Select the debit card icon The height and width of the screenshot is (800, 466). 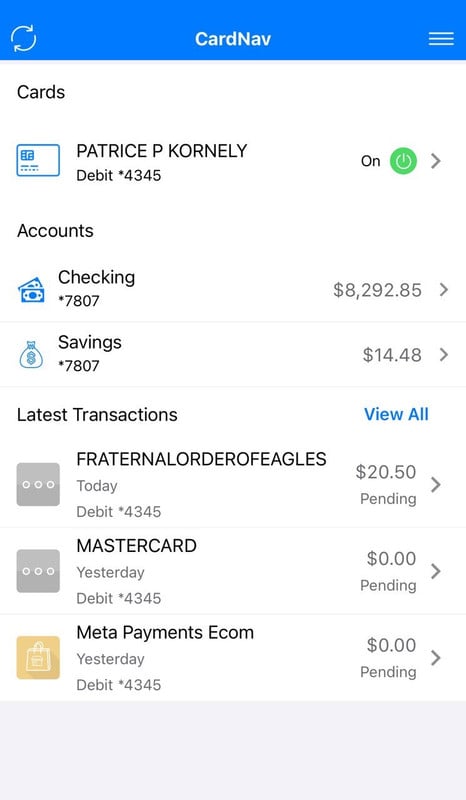click(x=38, y=160)
